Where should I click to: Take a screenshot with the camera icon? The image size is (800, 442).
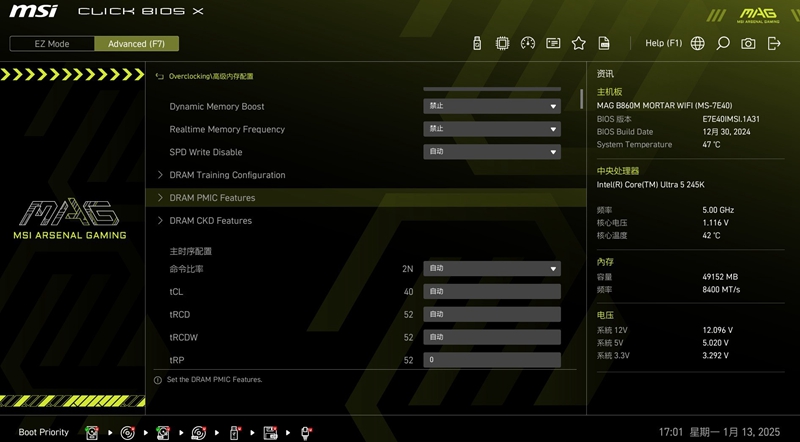[748, 43]
